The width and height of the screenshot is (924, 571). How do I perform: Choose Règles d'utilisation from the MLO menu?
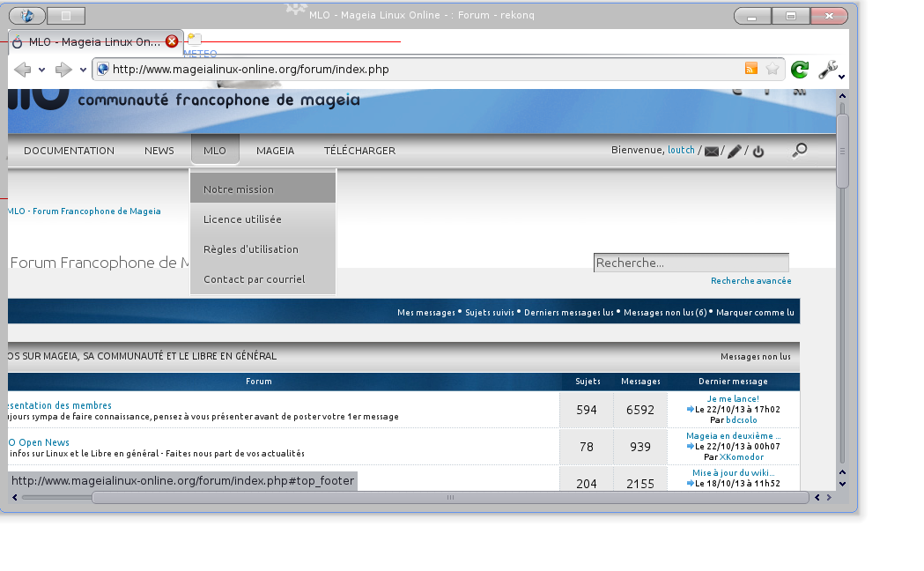(262, 249)
